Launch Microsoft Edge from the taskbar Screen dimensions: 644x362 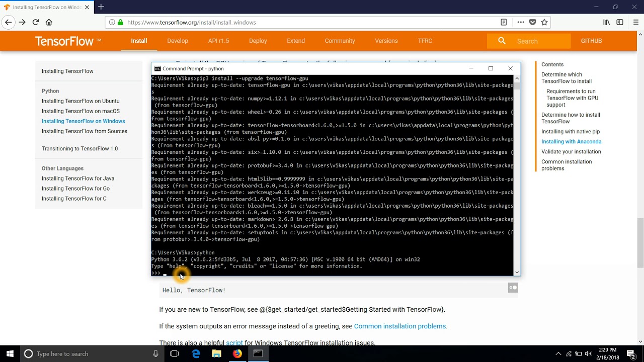196,353
